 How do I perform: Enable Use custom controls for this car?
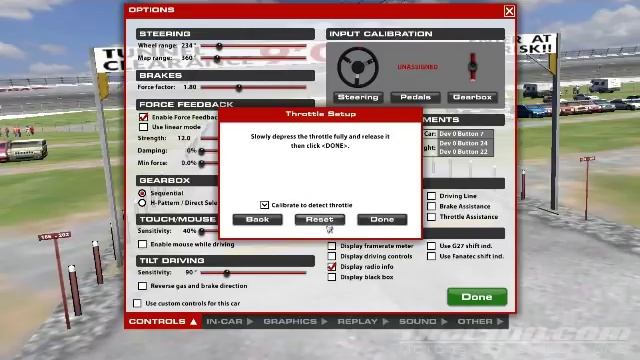point(138,303)
